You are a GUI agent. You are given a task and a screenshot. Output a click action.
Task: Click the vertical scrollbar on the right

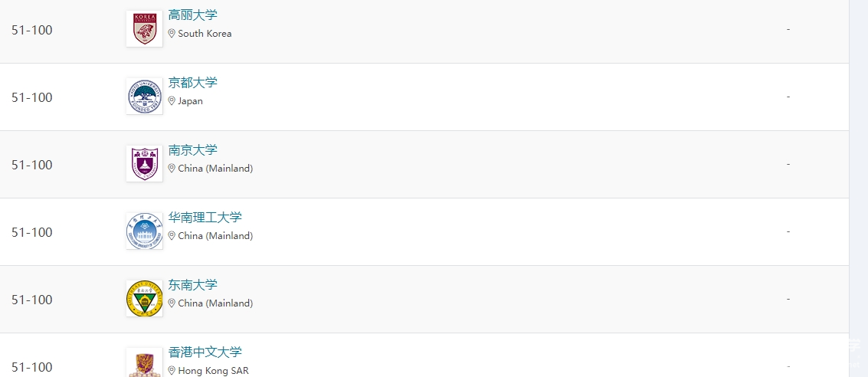click(859, 188)
